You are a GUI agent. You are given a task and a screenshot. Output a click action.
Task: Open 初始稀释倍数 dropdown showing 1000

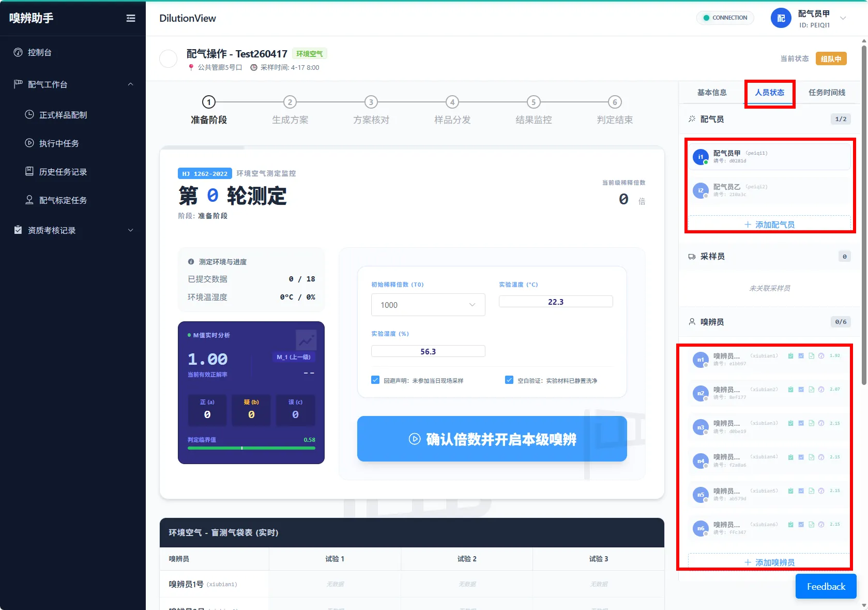[428, 305]
